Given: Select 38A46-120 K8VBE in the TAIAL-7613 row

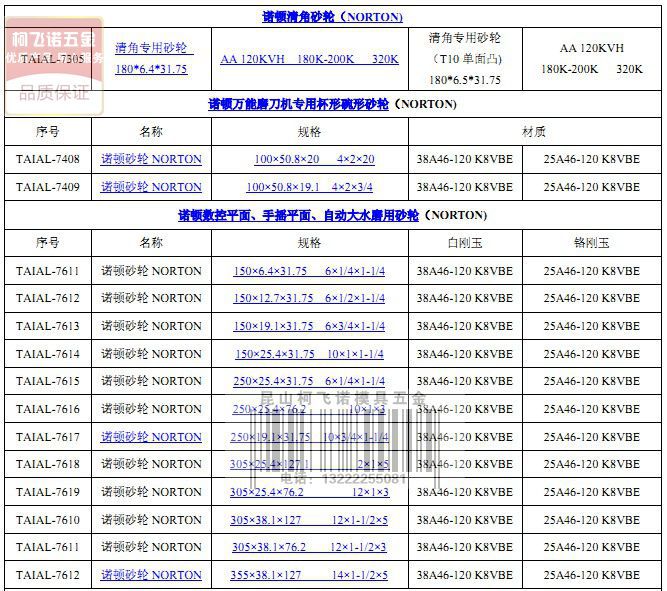Looking at the screenshot, I should [x=465, y=326].
